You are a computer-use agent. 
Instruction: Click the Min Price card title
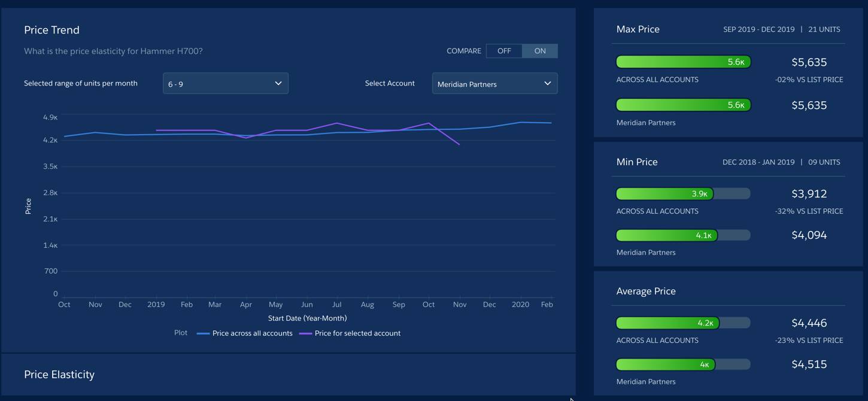637,162
